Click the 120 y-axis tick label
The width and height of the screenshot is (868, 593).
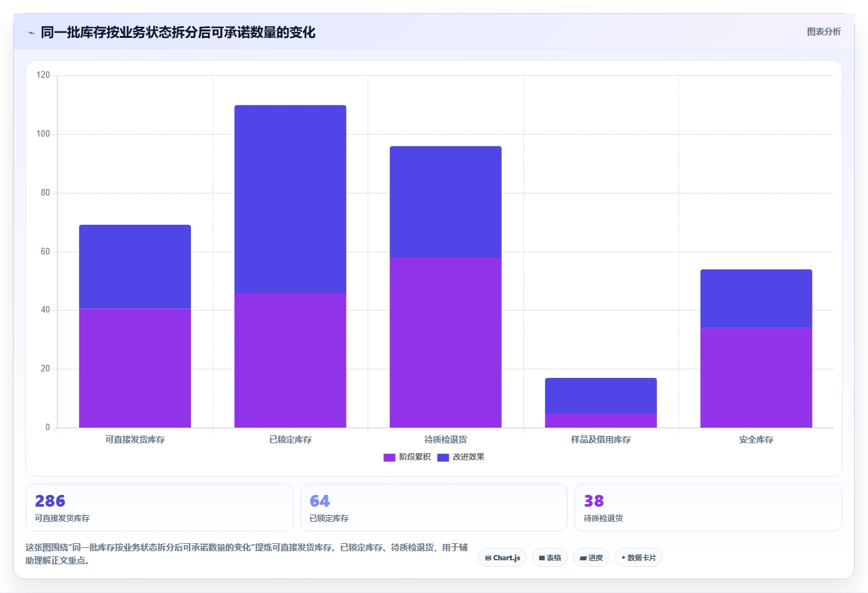pyautogui.click(x=43, y=75)
